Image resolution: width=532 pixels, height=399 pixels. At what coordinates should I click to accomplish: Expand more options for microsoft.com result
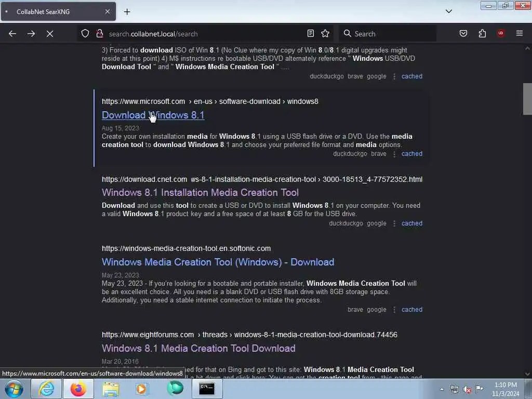coord(394,154)
